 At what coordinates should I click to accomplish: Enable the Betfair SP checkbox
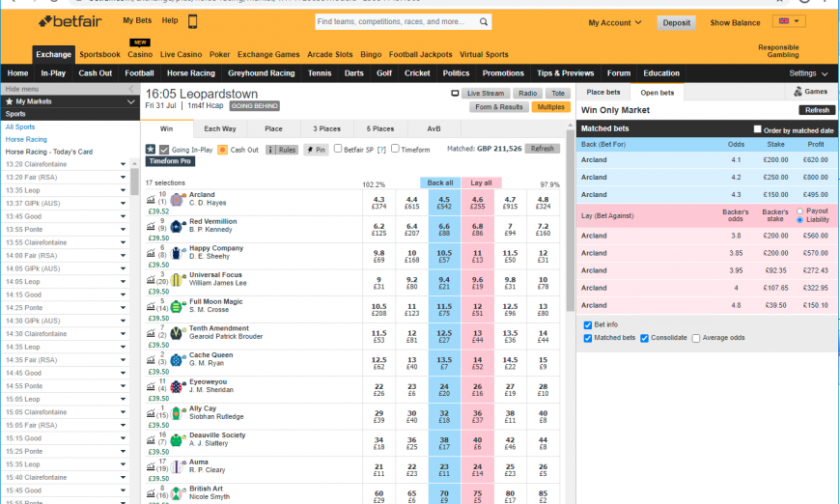(338, 149)
